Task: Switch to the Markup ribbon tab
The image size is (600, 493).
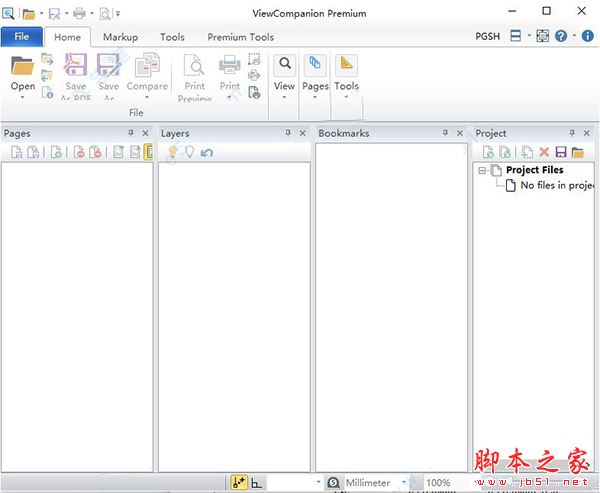Action: click(121, 37)
